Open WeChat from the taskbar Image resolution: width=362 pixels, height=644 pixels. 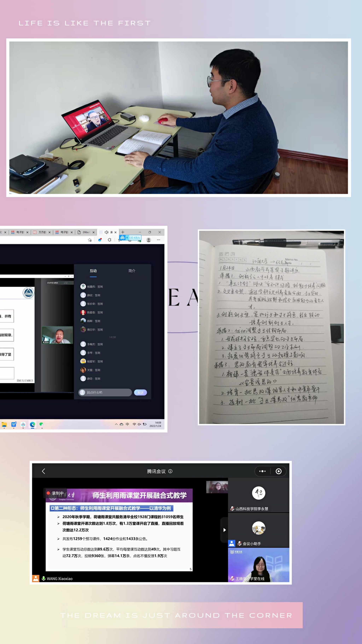tap(42, 424)
